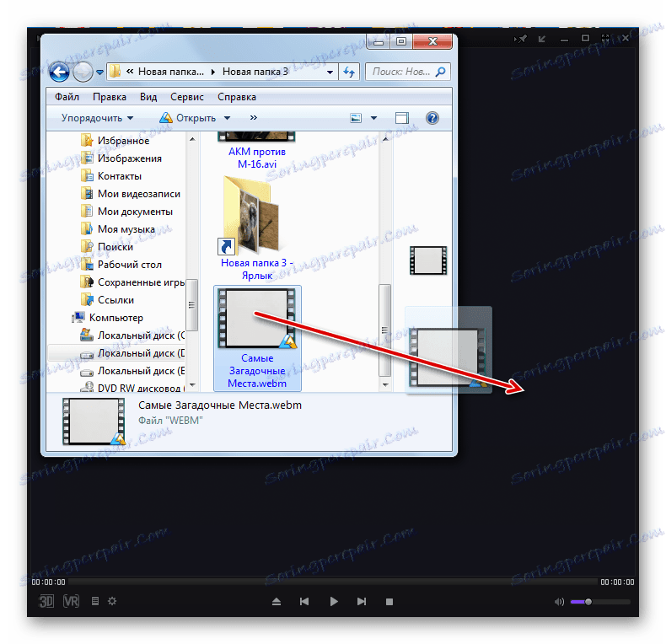Image resolution: width=666 pixels, height=644 pixels.
Task: Toggle VR mode in the player
Action: click(71, 601)
